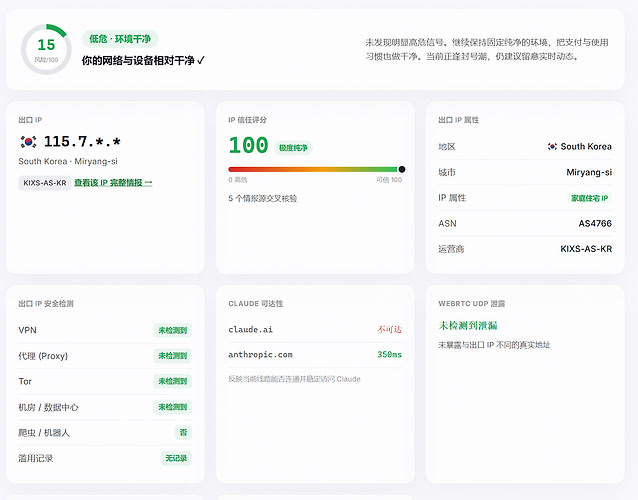Viewport: 638px width, 500px height.
Task: Click VPN 未检测到 status badge
Action: 173,330
